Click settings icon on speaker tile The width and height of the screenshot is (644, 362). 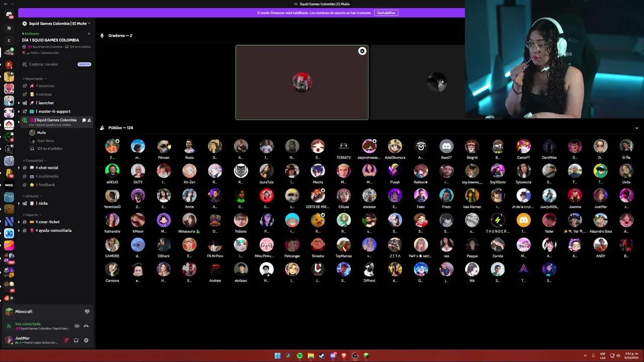tap(362, 51)
